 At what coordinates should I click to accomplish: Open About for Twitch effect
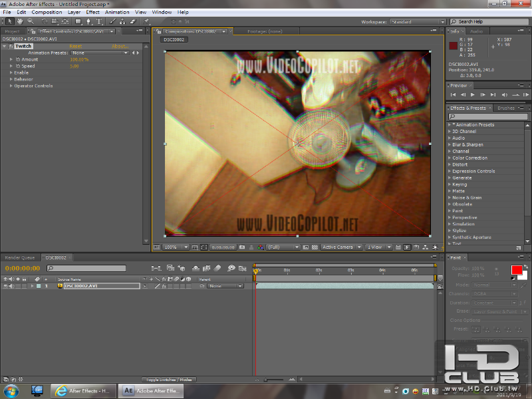click(x=120, y=46)
